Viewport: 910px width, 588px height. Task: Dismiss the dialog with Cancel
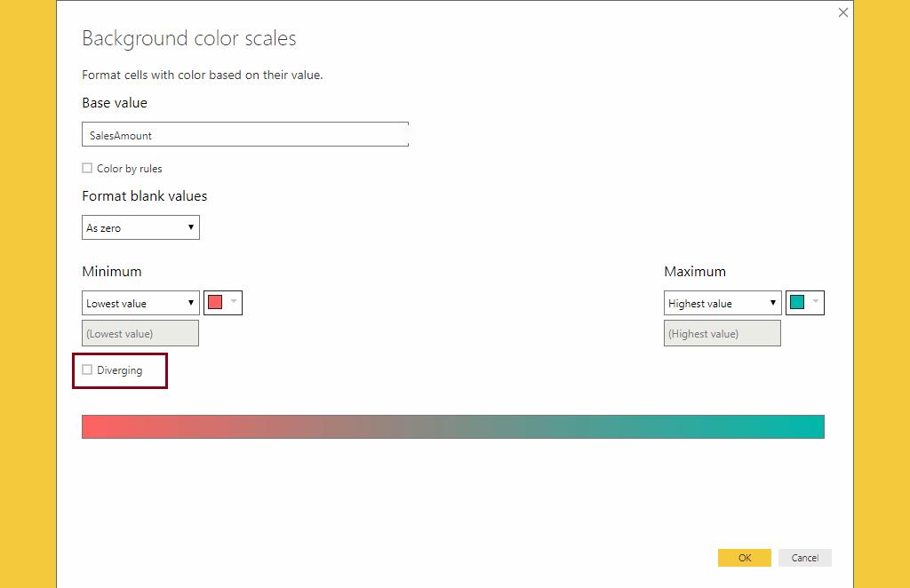(804, 557)
